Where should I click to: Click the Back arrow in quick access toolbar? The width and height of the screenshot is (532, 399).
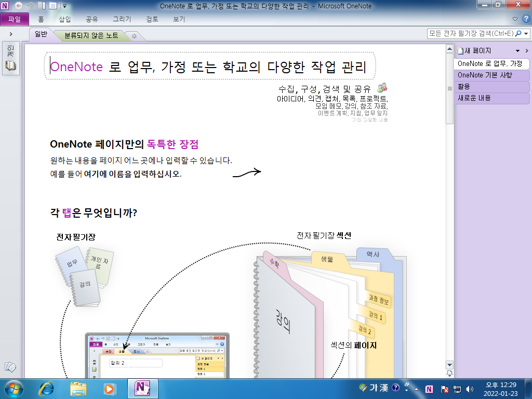pos(19,6)
